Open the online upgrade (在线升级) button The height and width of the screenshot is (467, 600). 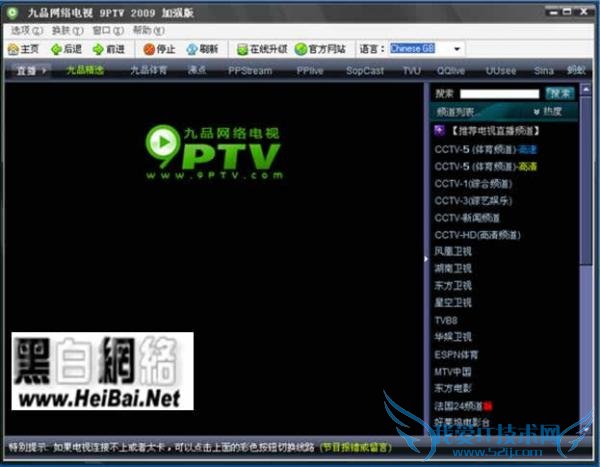coord(262,49)
